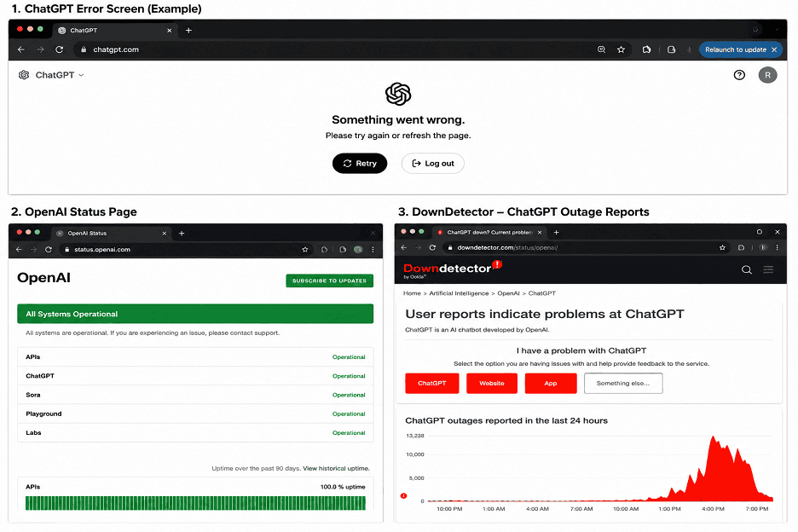The height and width of the screenshot is (532, 798).
Task: Close the Downdetector browser tab
Action: [x=540, y=232]
